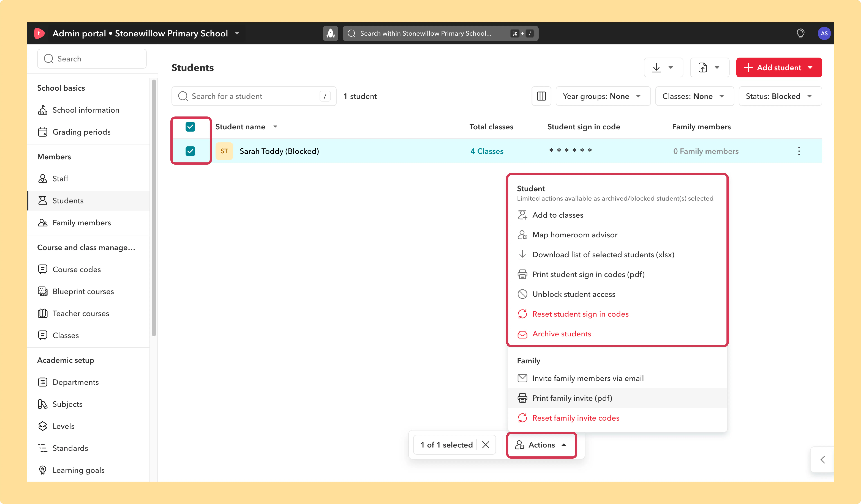This screenshot has width=861, height=504.
Task: Collapse the Actions menu
Action: (x=541, y=445)
